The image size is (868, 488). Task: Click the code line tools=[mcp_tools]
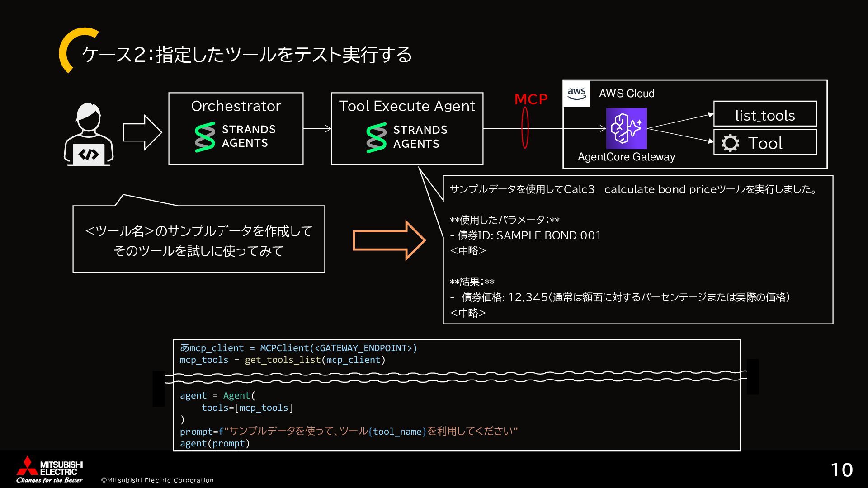click(x=248, y=408)
